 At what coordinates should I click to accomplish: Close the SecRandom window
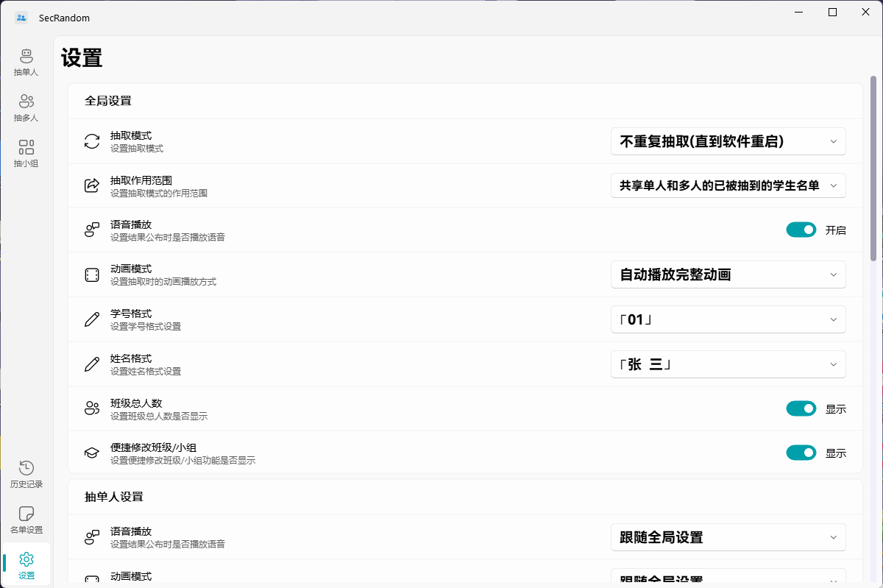(x=866, y=13)
